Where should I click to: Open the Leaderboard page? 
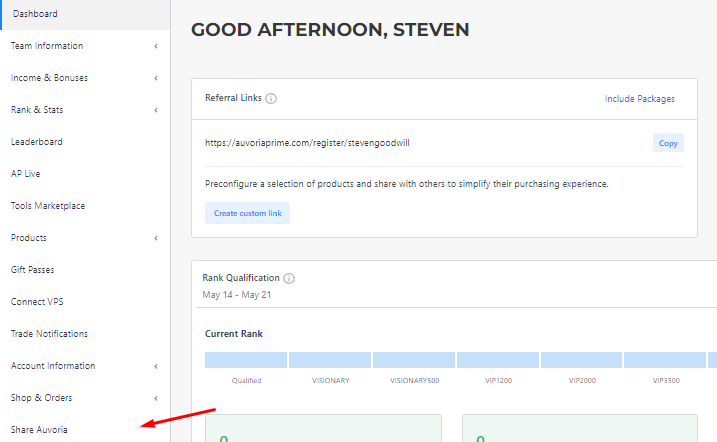pos(37,142)
